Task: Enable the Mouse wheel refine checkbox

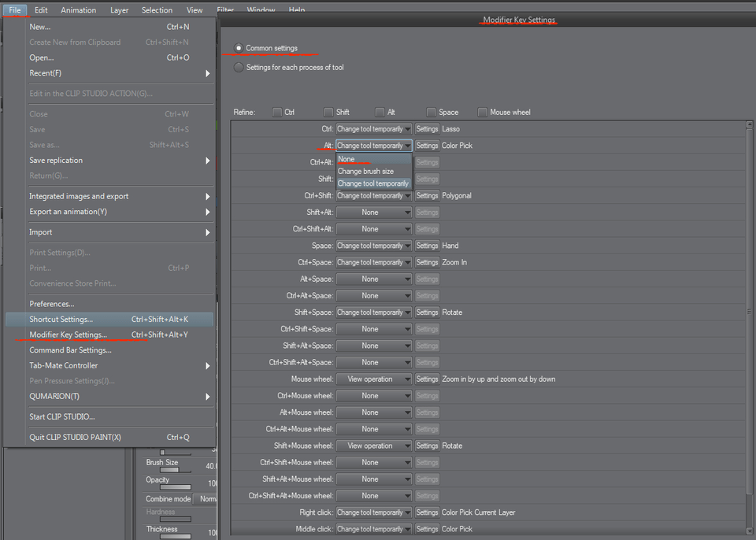Action: pos(483,113)
